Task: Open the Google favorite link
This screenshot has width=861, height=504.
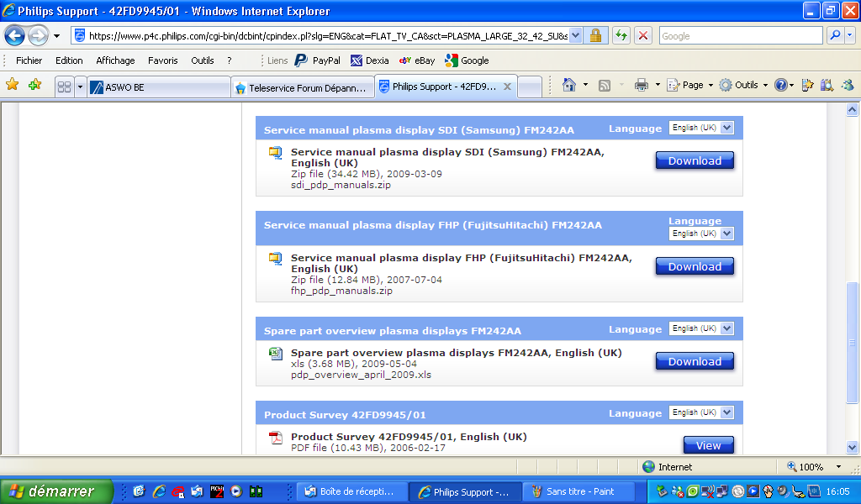Action: point(467,60)
